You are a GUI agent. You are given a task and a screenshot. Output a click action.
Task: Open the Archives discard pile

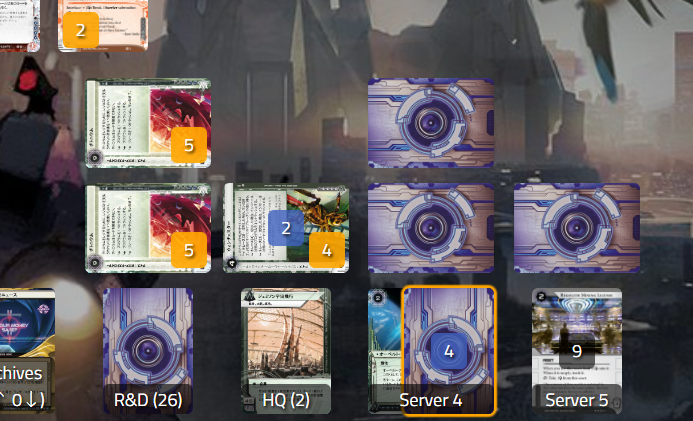tap(27, 351)
